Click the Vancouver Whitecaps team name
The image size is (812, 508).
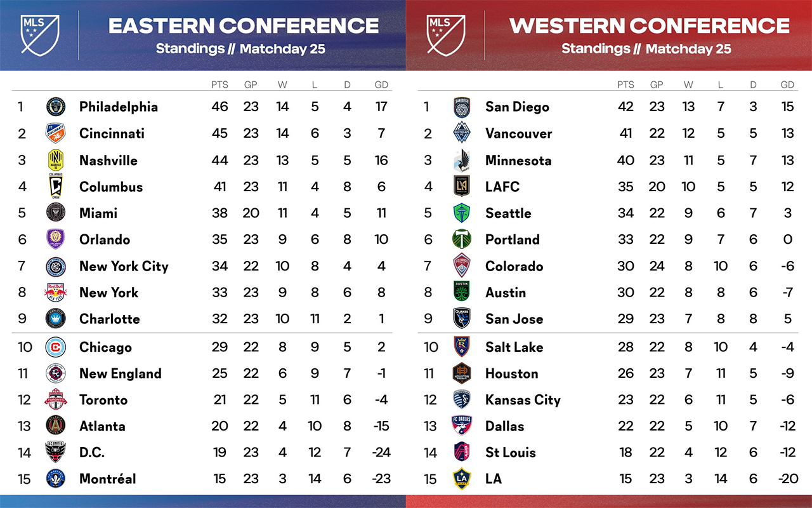pos(518,133)
